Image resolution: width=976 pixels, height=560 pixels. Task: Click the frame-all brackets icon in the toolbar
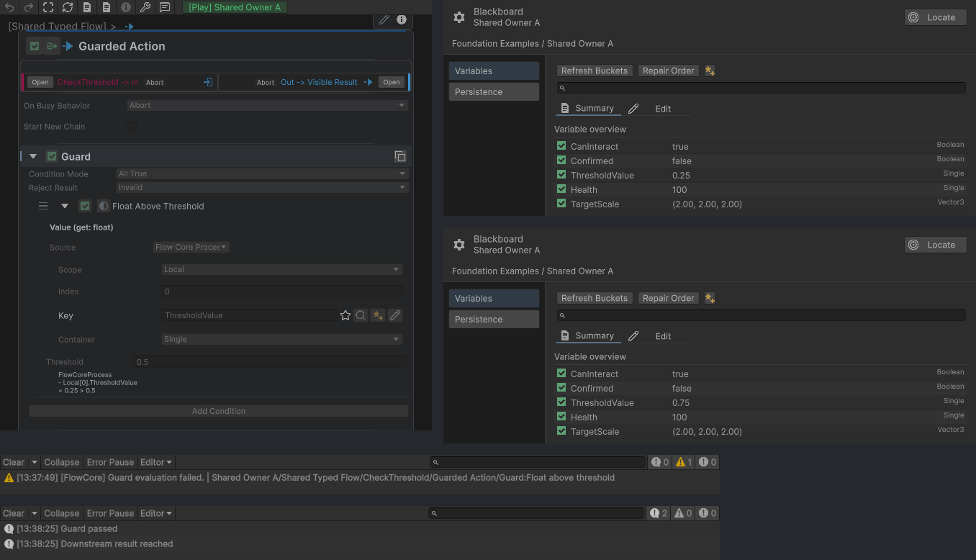(x=48, y=7)
